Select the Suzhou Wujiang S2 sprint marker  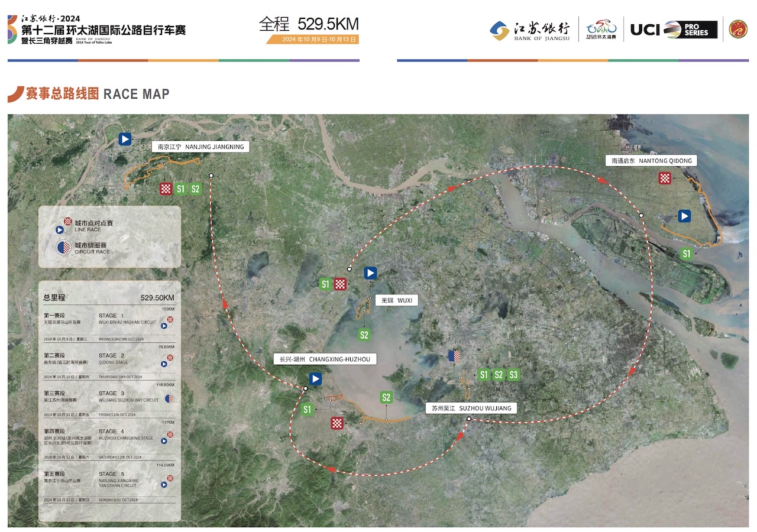point(499,375)
